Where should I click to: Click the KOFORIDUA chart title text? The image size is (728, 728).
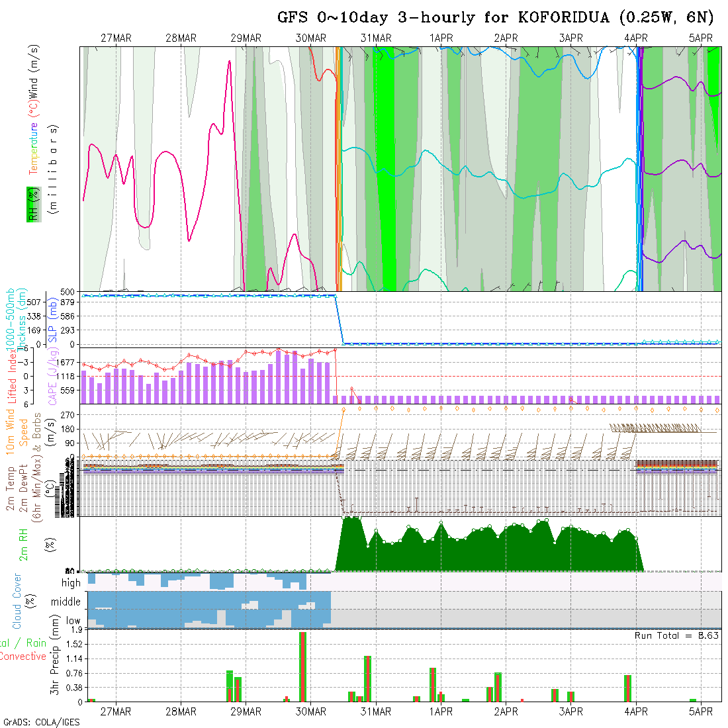coord(495,17)
